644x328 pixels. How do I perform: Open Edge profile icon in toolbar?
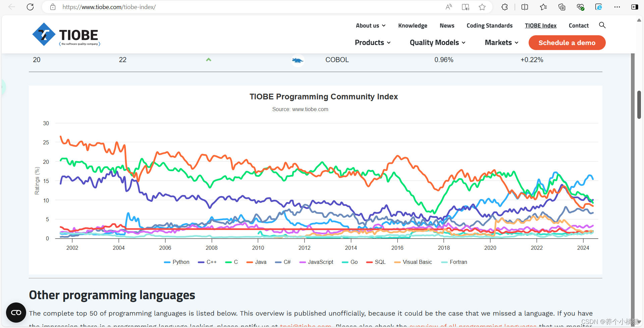click(x=599, y=7)
